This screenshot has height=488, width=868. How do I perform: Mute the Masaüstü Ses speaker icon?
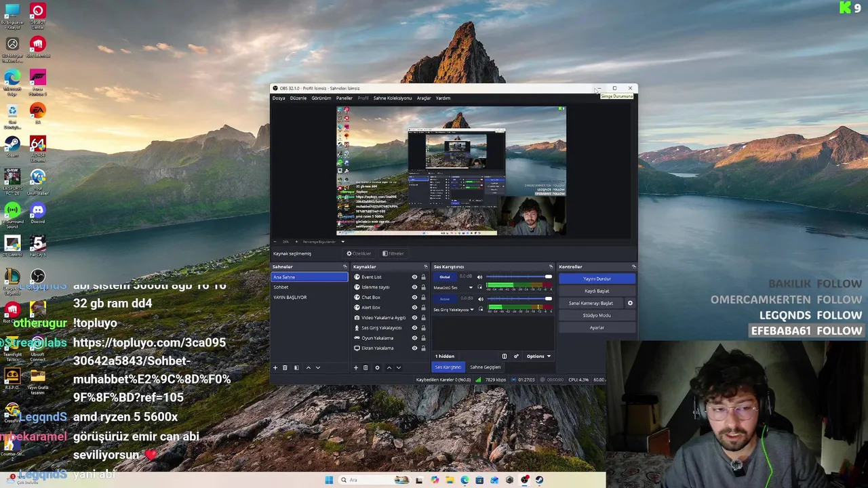(x=479, y=277)
